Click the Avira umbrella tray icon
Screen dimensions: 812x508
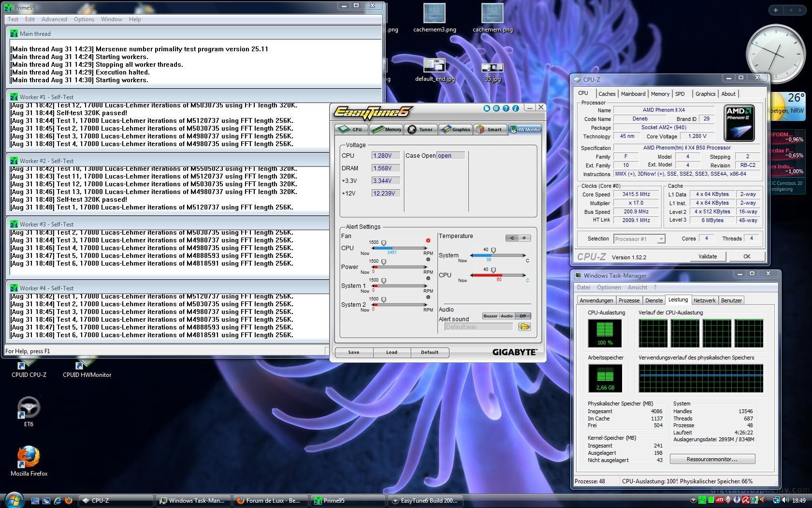click(x=746, y=500)
